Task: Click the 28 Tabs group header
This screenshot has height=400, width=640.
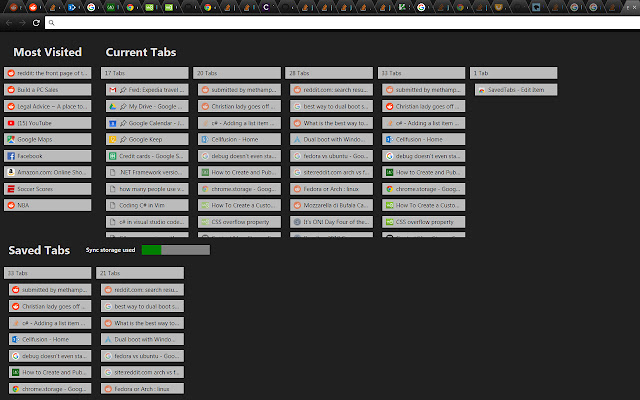Action: pyautogui.click(x=329, y=73)
